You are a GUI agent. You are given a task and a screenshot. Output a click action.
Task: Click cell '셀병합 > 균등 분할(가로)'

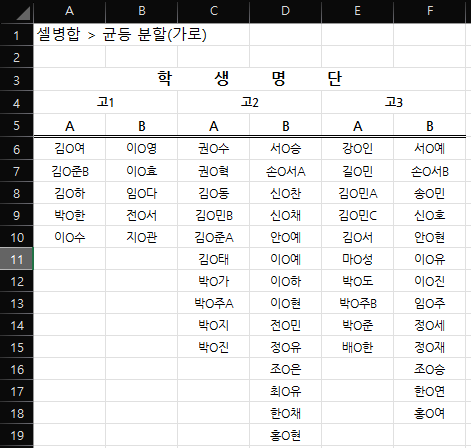tap(122, 35)
